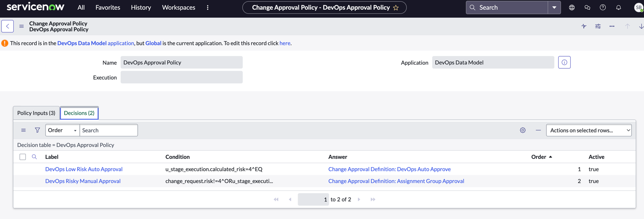Sort by the Answer column header
This screenshot has width=644, height=219.
tap(338, 157)
